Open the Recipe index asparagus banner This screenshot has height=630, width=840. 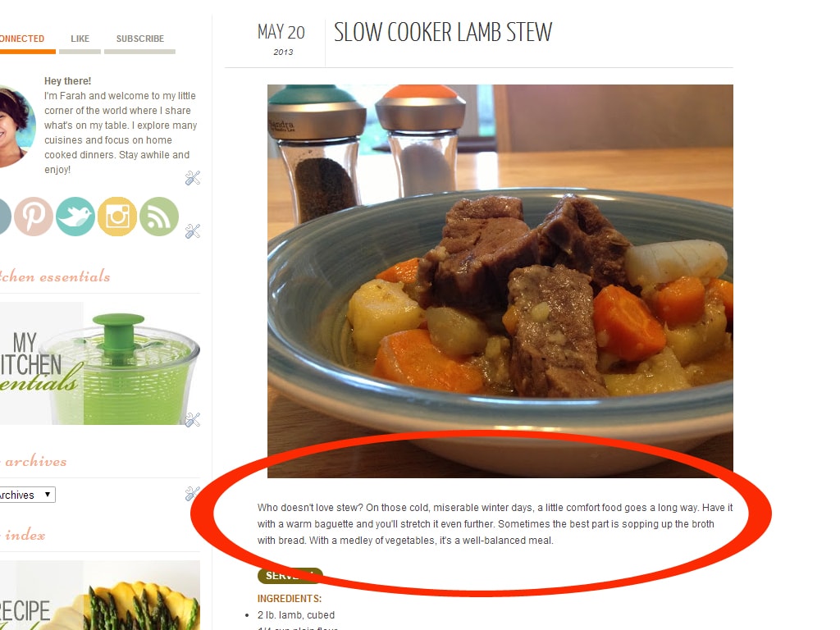click(x=99, y=596)
